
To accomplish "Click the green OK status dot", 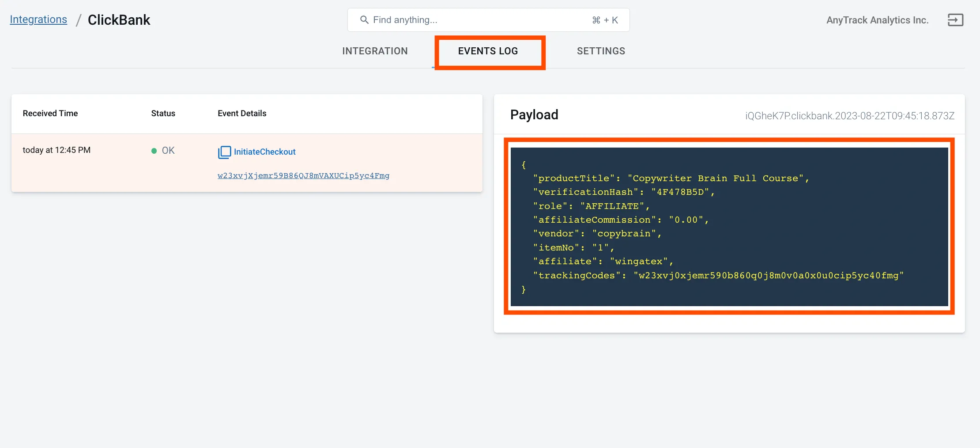I will pos(154,151).
